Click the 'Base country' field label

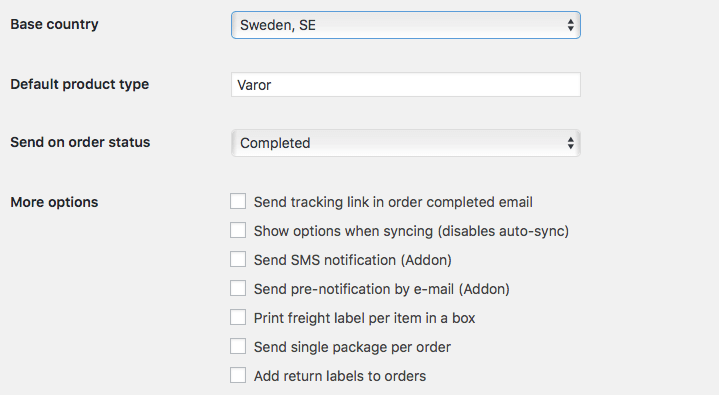pos(55,24)
